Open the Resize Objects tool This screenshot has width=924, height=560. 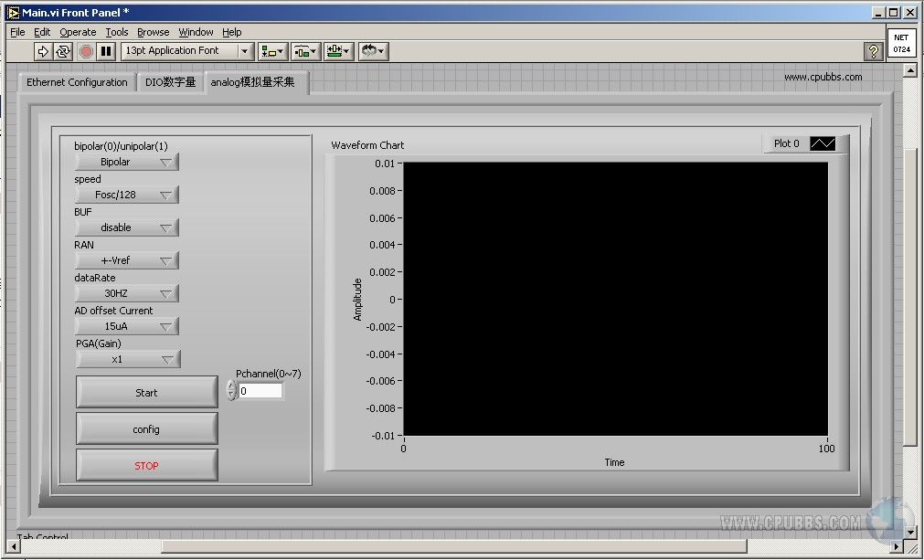click(339, 51)
